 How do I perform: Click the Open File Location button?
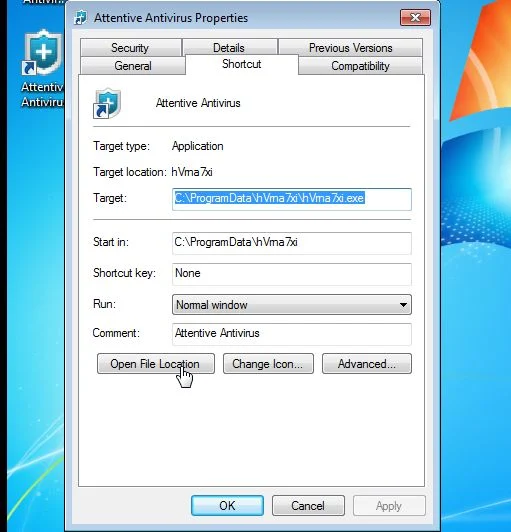click(x=156, y=364)
